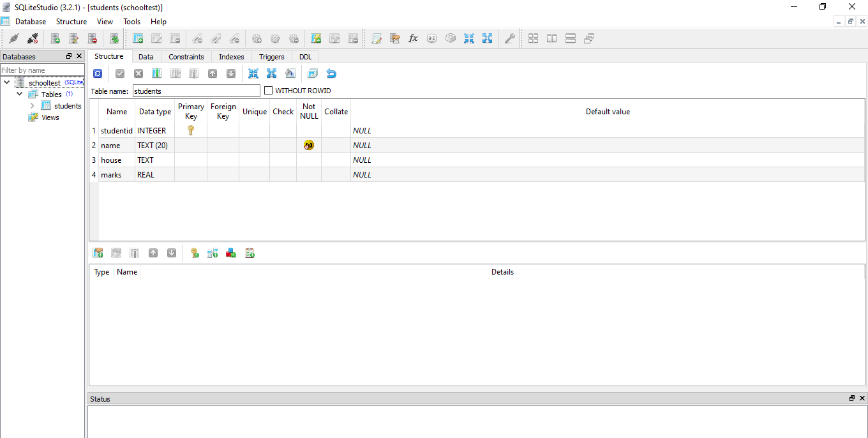
Task: Open the DDL tab
Action: (x=305, y=56)
